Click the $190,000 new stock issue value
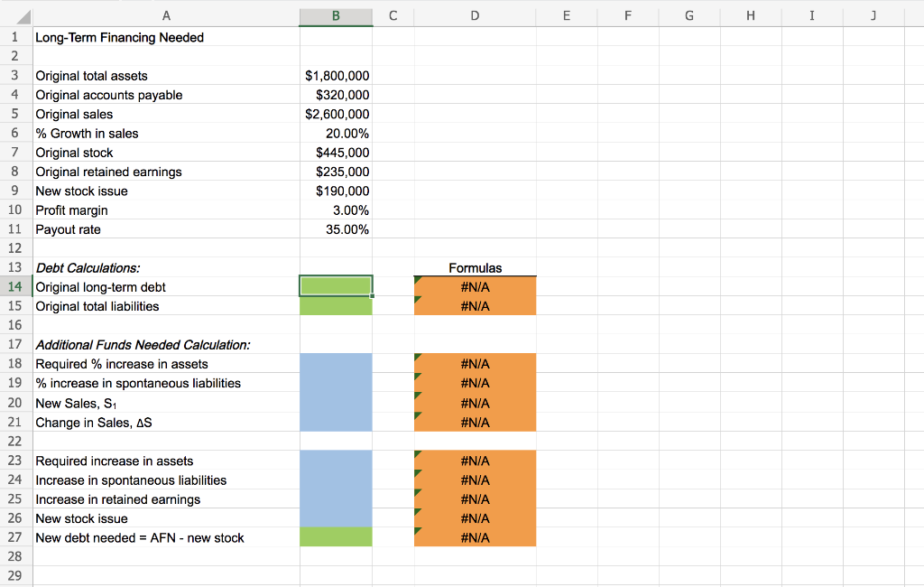The width and height of the screenshot is (924, 587). pyautogui.click(x=336, y=191)
